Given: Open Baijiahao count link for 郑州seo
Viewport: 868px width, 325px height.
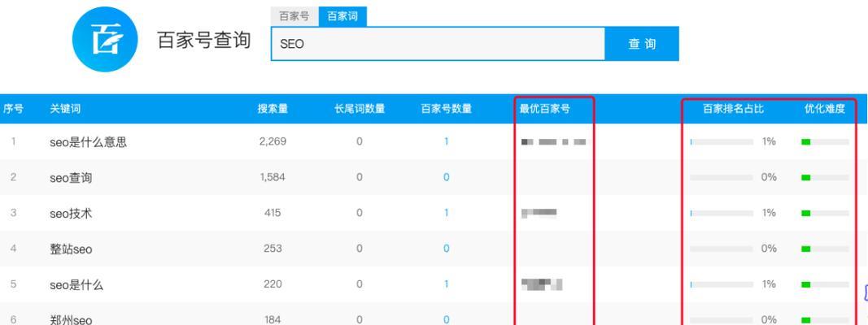Looking at the screenshot, I should pos(446,319).
